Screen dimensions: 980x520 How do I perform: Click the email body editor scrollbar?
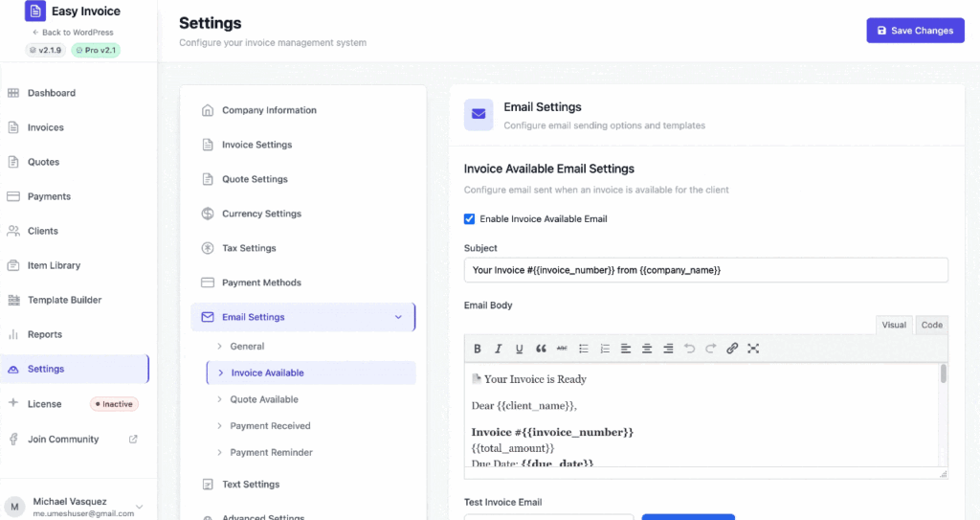click(943, 374)
